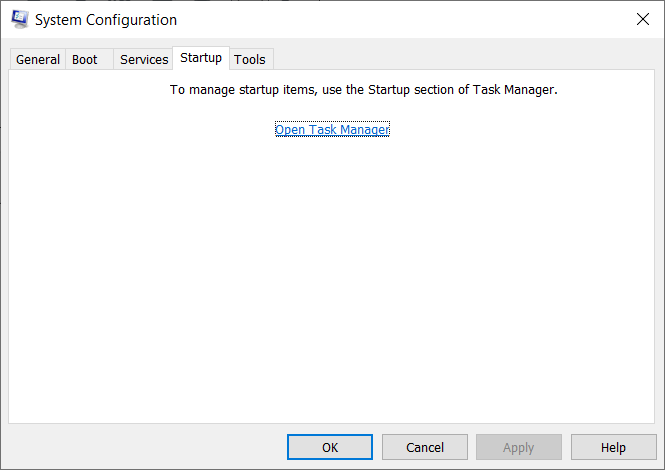Follow the Open Task Manager link
Screen dimensions: 665x470
[x=332, y=130]
